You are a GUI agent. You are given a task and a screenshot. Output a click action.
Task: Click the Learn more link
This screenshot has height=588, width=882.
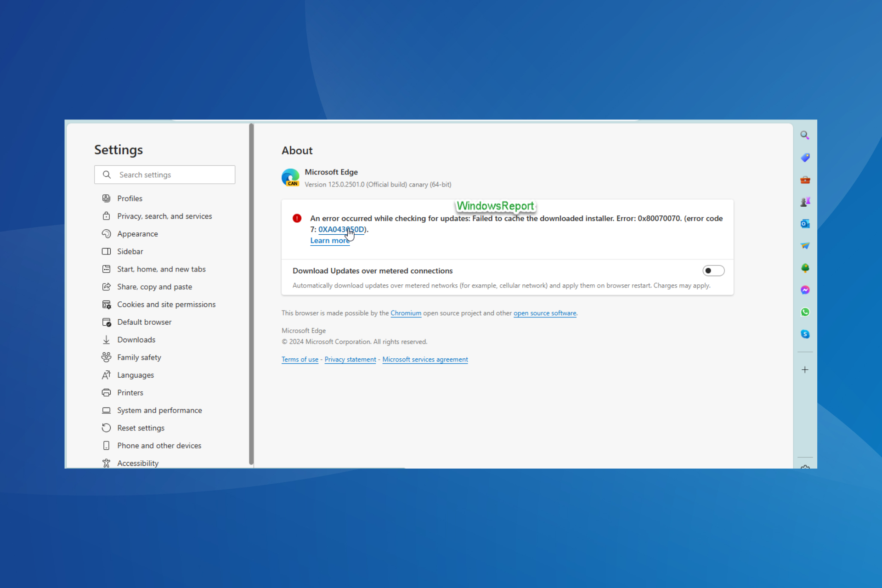[x=330, y=241]
